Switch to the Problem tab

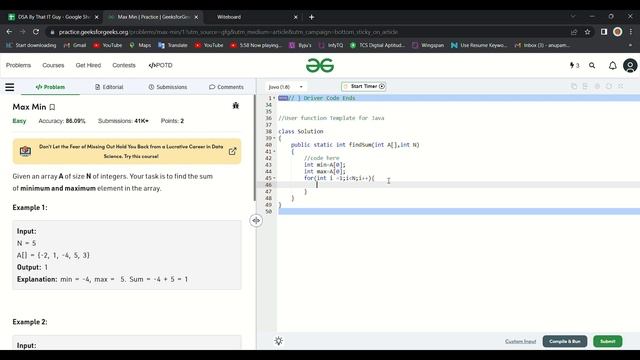(50, 87)
